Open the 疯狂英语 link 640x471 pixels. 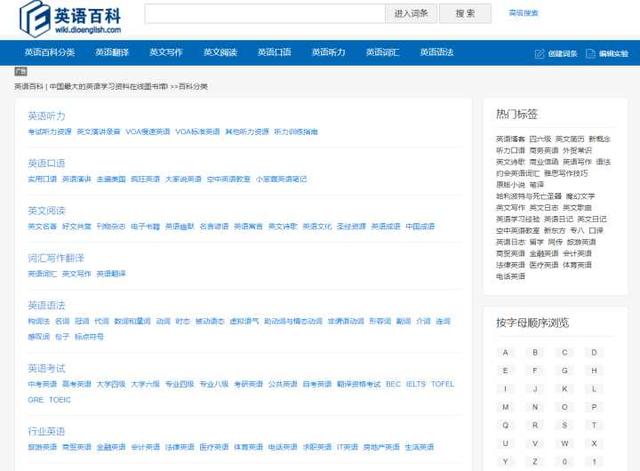[145, 179]
